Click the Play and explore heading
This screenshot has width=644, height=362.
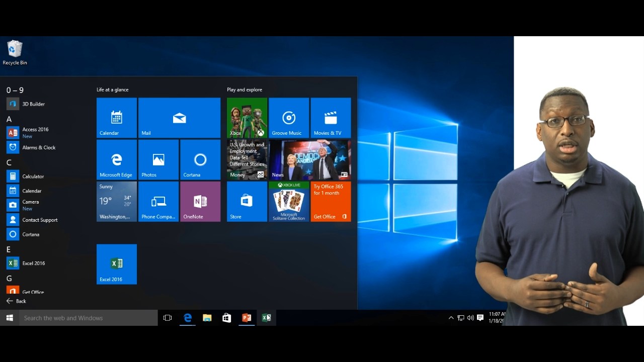pos(245,89)
